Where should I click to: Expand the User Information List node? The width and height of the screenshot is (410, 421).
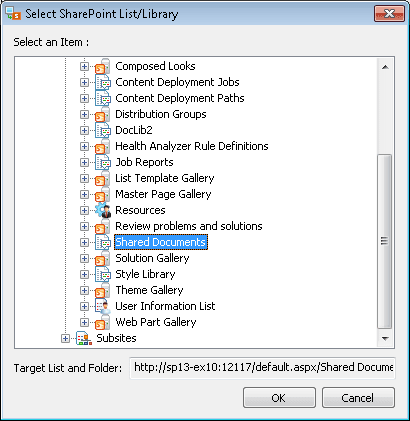click(84, 307)
